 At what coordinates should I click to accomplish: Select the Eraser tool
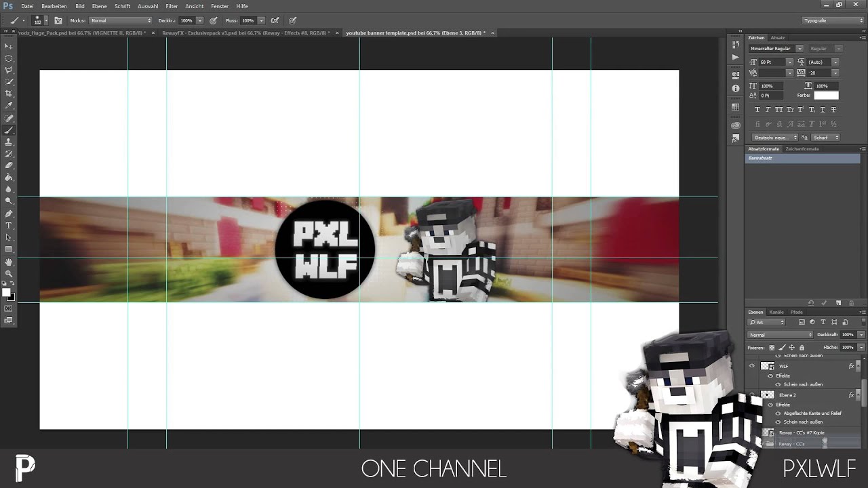[x=9, y=165]
